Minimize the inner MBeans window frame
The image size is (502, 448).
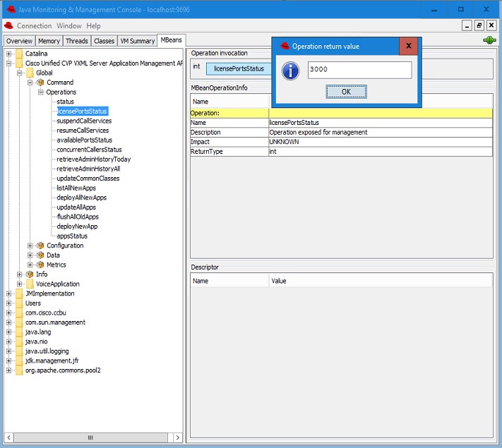[x=467, y=25]
